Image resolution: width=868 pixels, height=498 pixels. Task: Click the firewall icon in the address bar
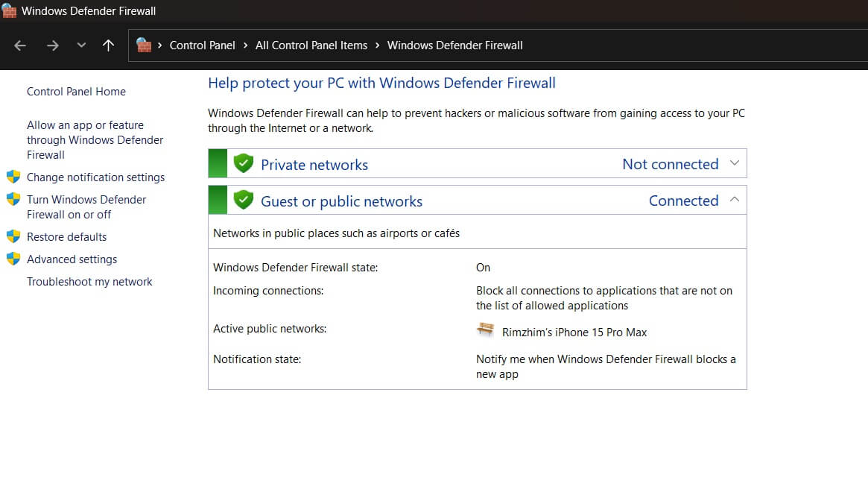pos(144,45)
